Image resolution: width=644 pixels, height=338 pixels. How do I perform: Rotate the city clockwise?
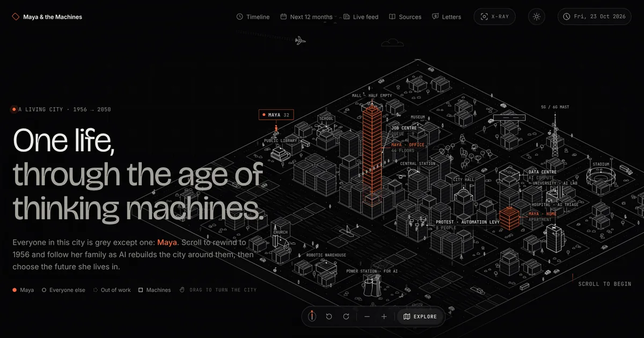click(x=346, y=317)
